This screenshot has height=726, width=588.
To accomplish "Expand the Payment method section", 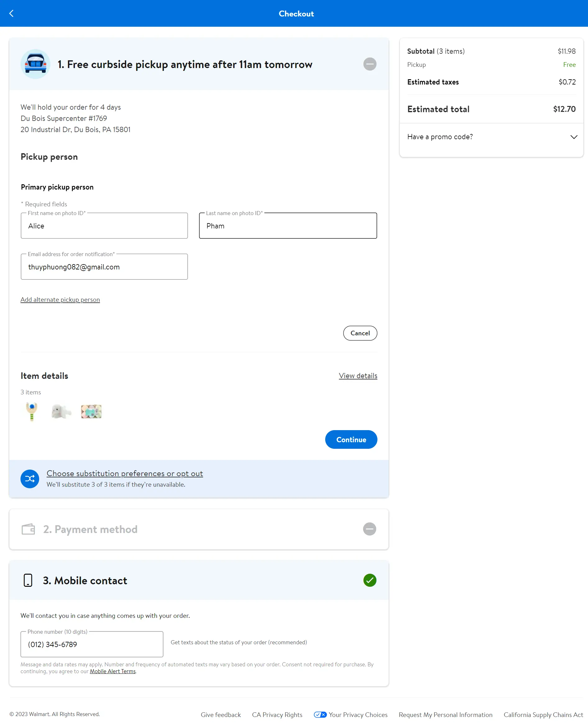I will click(x=369, y=529).
